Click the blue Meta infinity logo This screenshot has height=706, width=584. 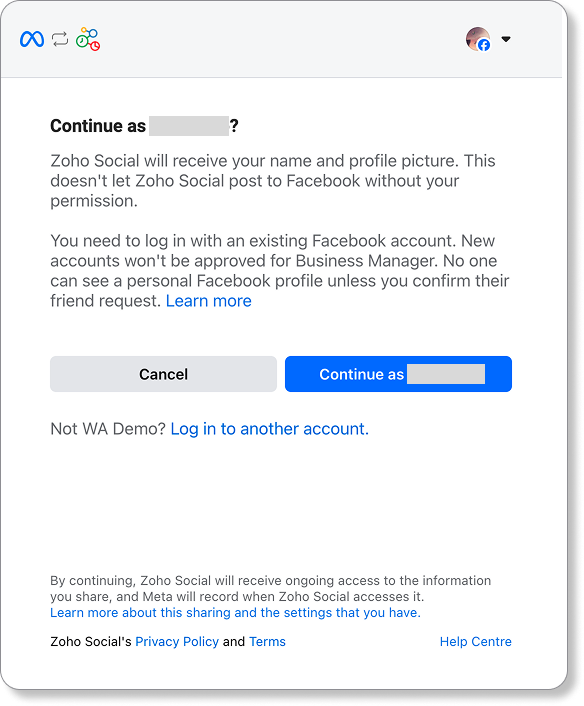click(32, 39)
